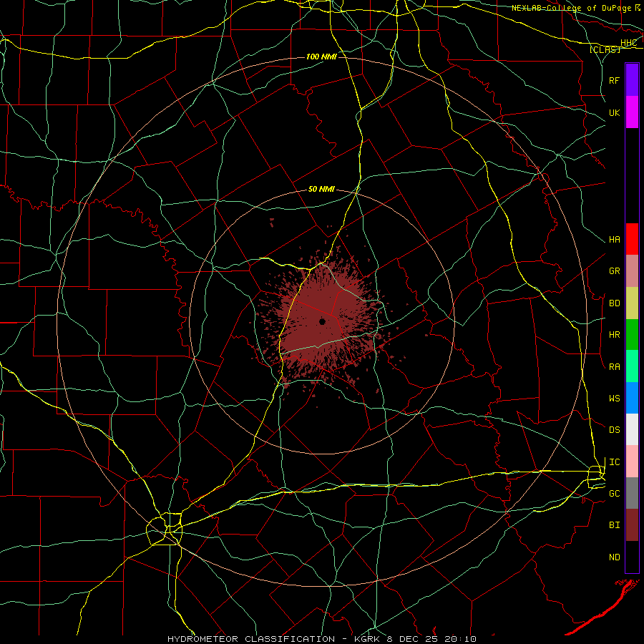Click the 8 DEC 25 date text
Viewport: 644px width, 644px height.
tap(411, 639)
